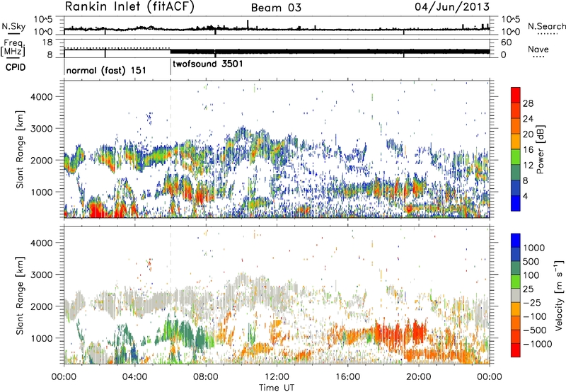Click the light green segment of the power colorbar
Screen dimensions: 566x392
516,157
